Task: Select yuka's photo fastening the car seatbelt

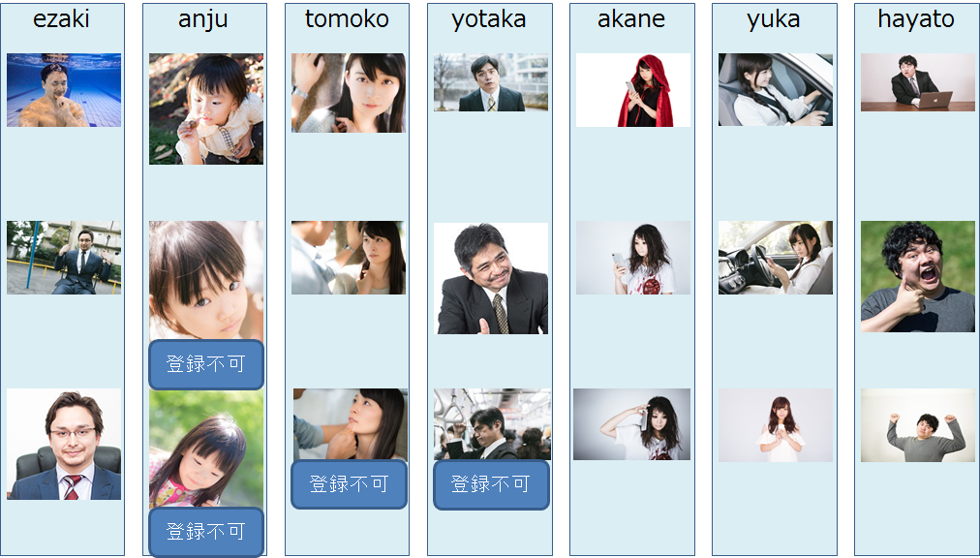Action: tap(776, 89)
